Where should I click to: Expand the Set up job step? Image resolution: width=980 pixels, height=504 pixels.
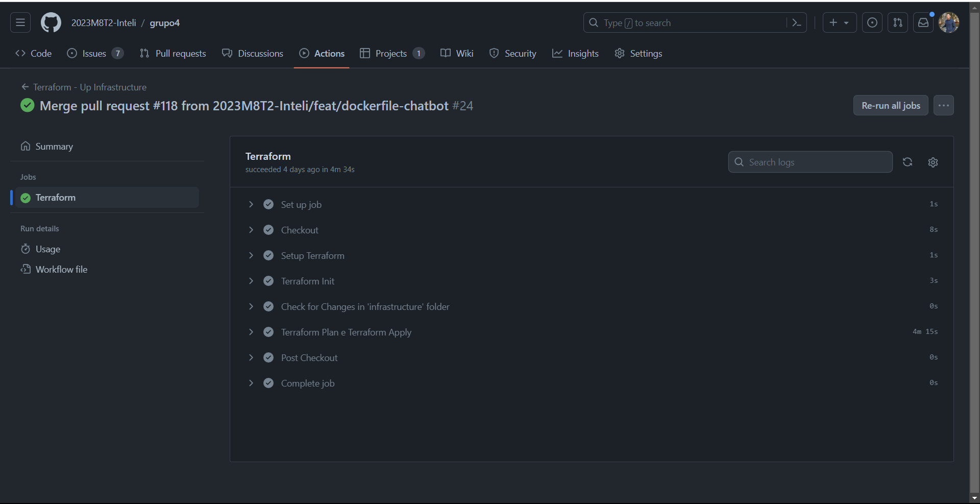pyautogui.click(x=592, y=204)
